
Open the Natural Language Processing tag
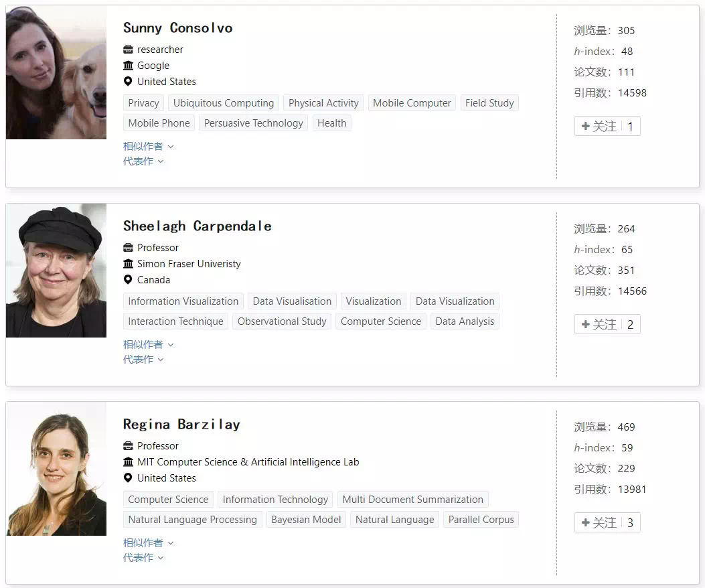[x=192, y=519]
